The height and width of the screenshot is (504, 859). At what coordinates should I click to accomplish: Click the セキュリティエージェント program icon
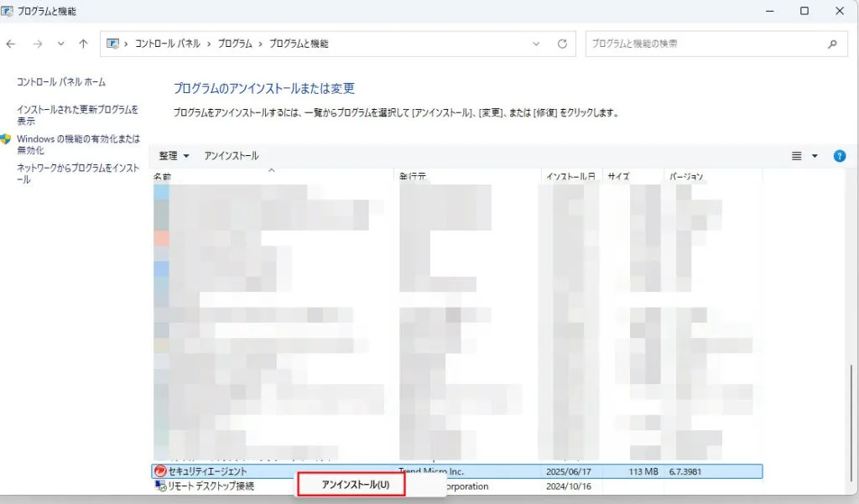160,471
